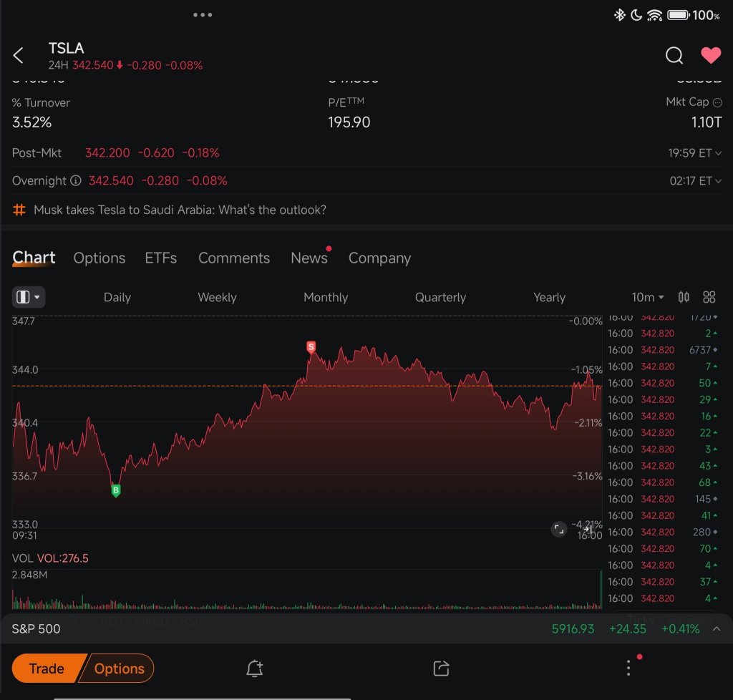Open the search magnifier icon

coord(674,55)
